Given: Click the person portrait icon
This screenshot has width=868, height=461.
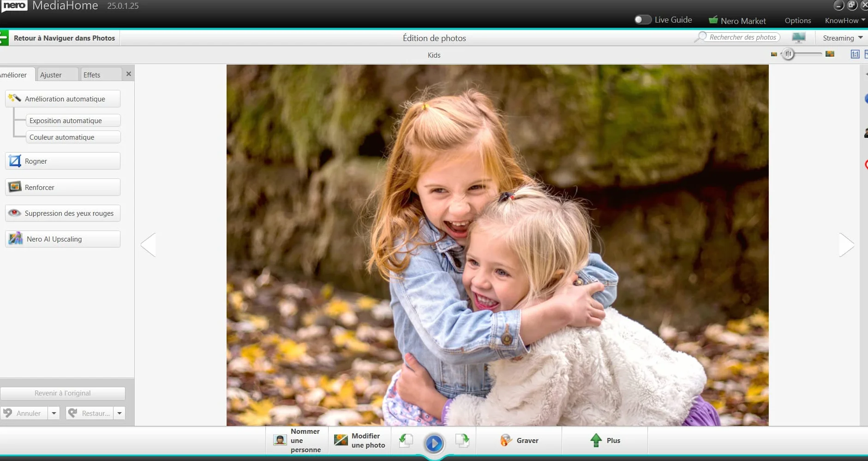Looking at the screenshot, I should 280,440.
